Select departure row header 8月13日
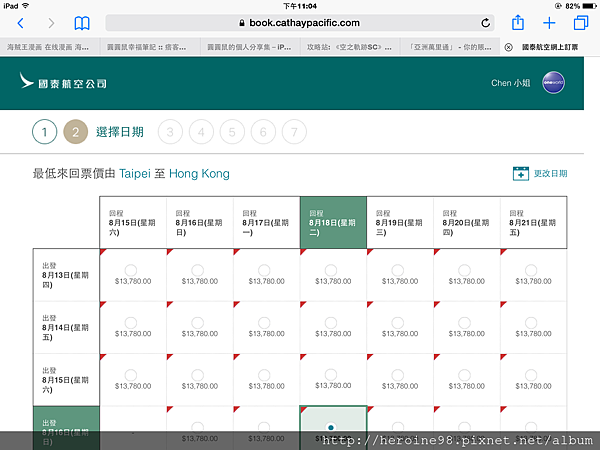The image size is (600, 450). [x=66, y=275]
